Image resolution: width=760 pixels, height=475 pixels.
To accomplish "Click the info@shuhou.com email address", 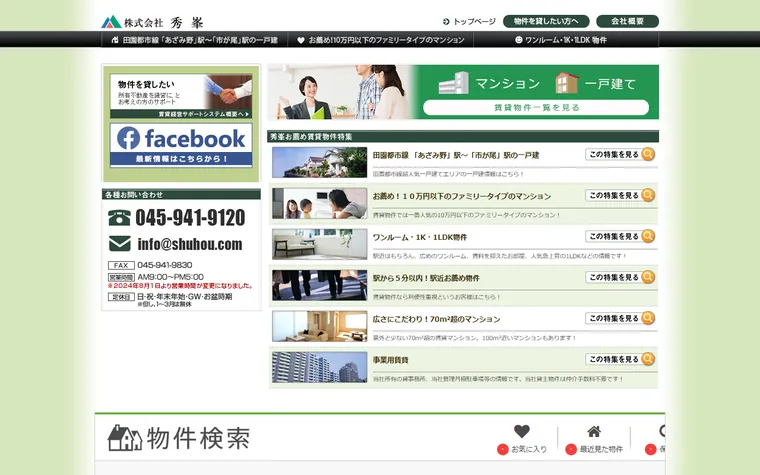I will 190,244.
